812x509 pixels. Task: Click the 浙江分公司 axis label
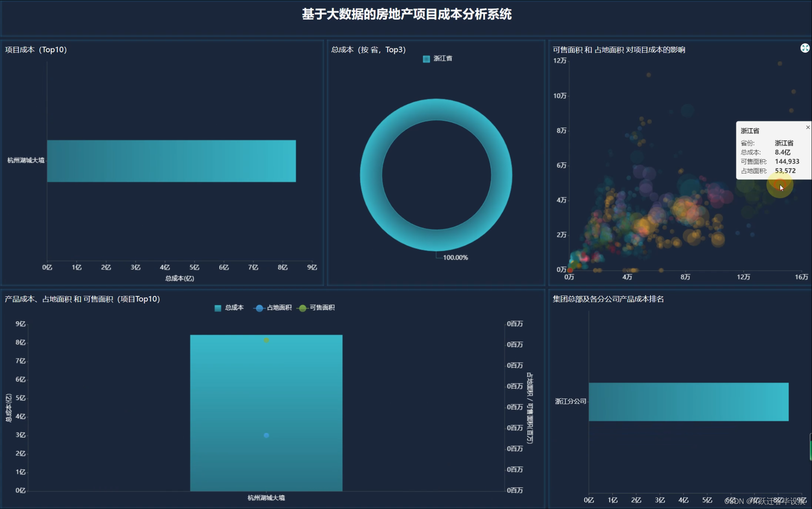click(570, 401)
